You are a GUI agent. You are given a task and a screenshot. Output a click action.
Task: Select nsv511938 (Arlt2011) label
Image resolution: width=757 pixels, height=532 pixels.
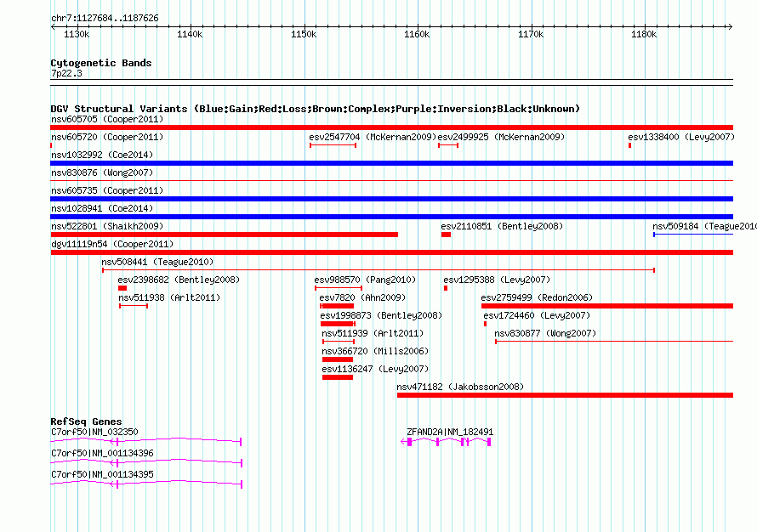click(169, 297)
